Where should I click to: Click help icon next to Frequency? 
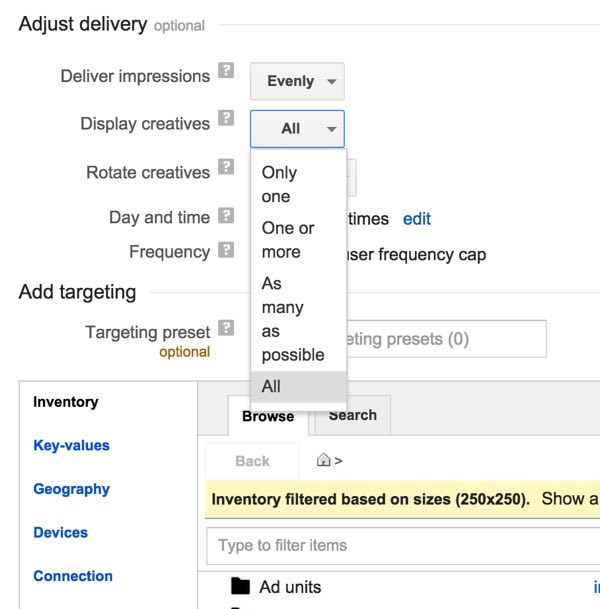tap(227, 250)
